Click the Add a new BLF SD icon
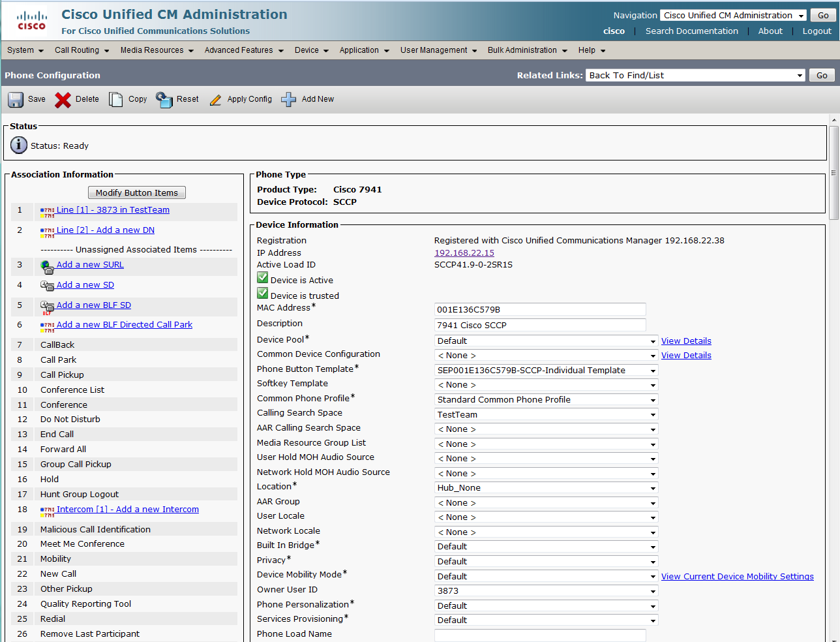Viewport: 840px width, 642px height. click(47, 307)
